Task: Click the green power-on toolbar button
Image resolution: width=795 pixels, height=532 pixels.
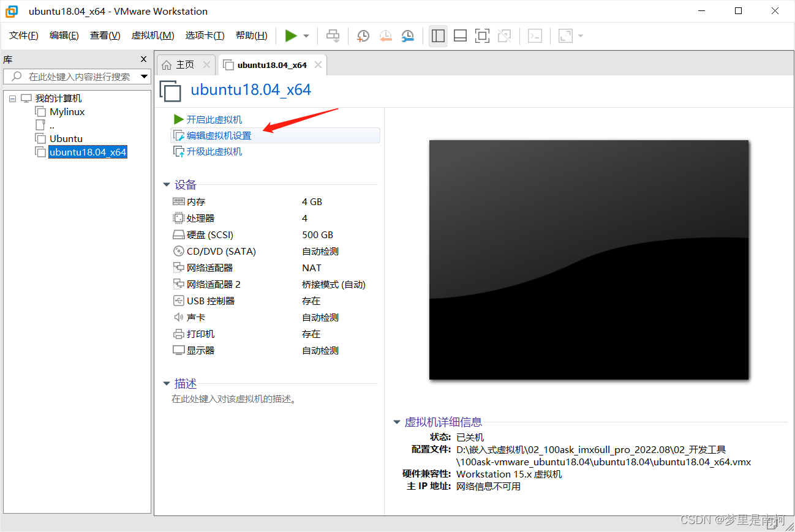Action: [x=291, y=36]
